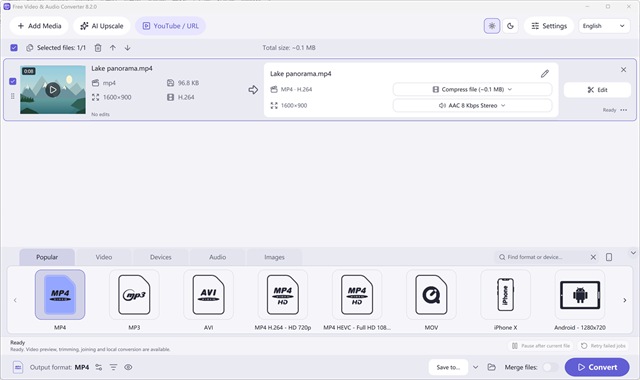Click the filter lines icon near Output format
The image size is (640, 380).
(113, 367)
